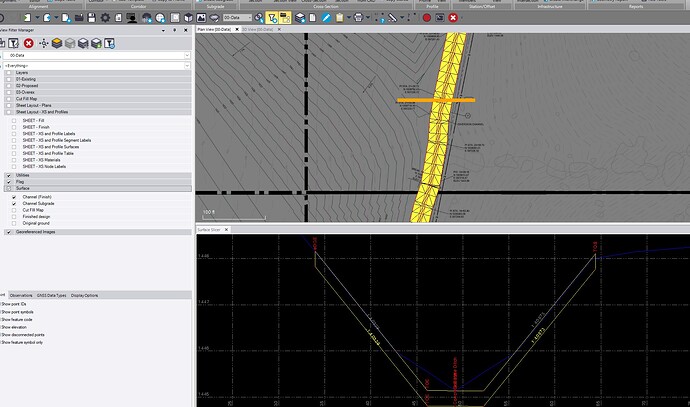The width and height of the screenshot is (690, 407).
Task: Enable the 02-Proposed checkbox
Action: pos(9,86)
